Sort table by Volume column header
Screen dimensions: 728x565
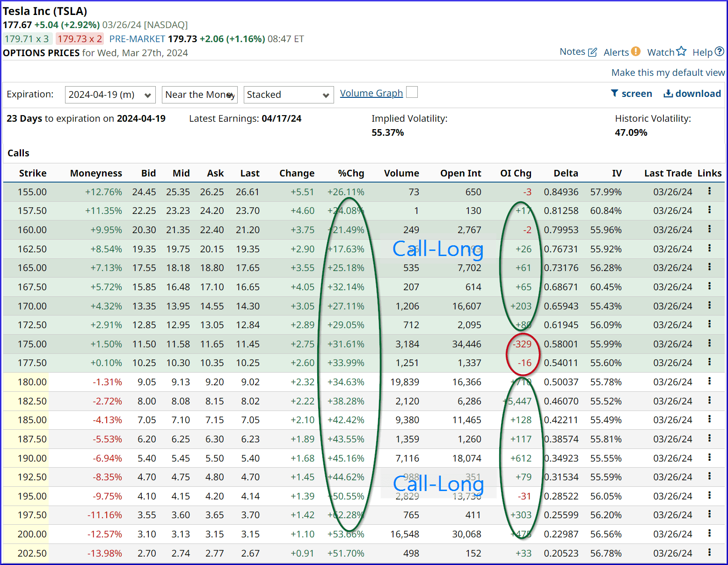[401, 173]
